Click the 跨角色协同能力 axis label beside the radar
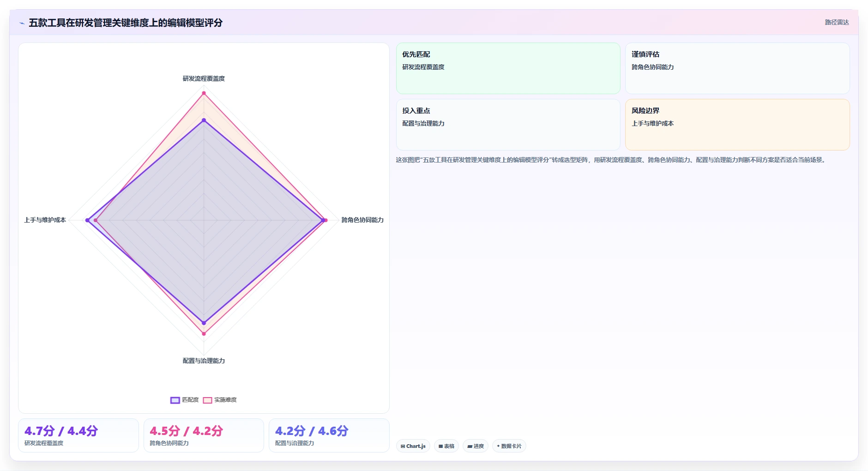 pyautogui.click(x=362, y=220)
